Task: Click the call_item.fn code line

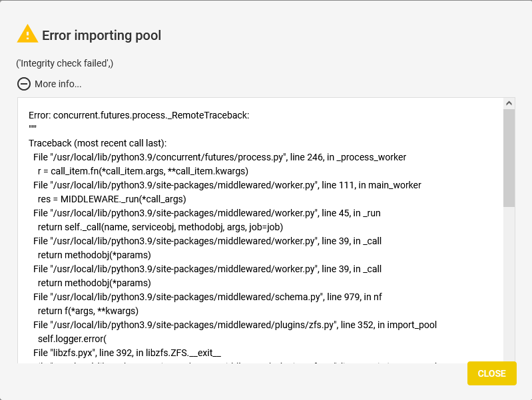Action: click(x=143, y=171)
